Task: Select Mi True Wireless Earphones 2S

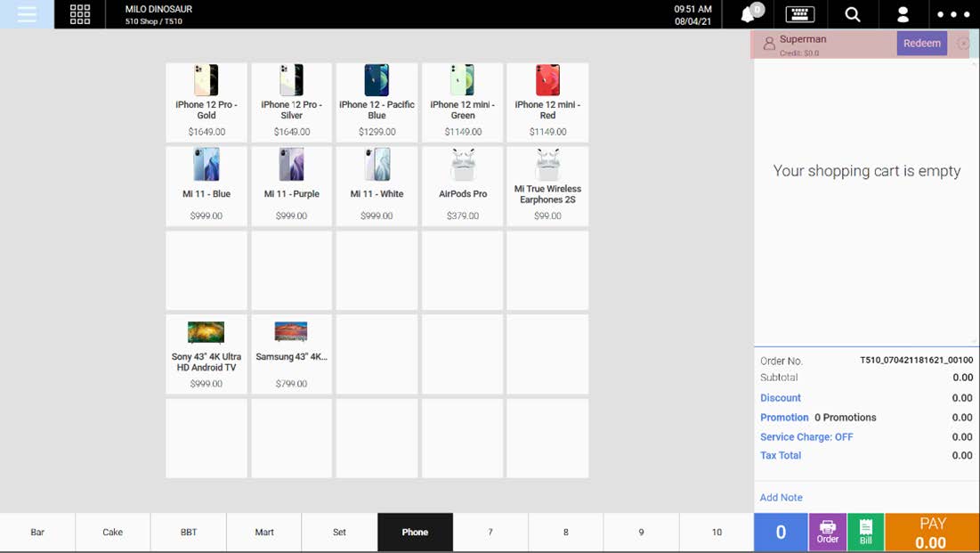Action: pos(547,186)
